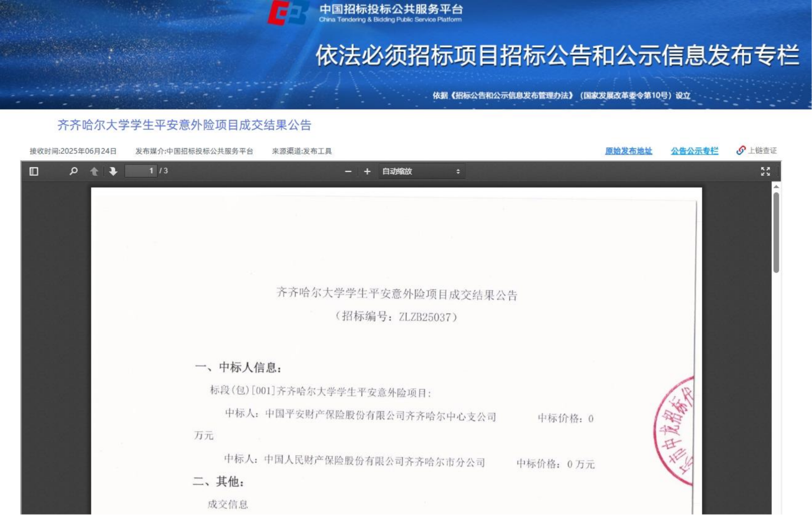Click the page number input field
This screenshot has height=515, width=812.
tap(141, 171)
